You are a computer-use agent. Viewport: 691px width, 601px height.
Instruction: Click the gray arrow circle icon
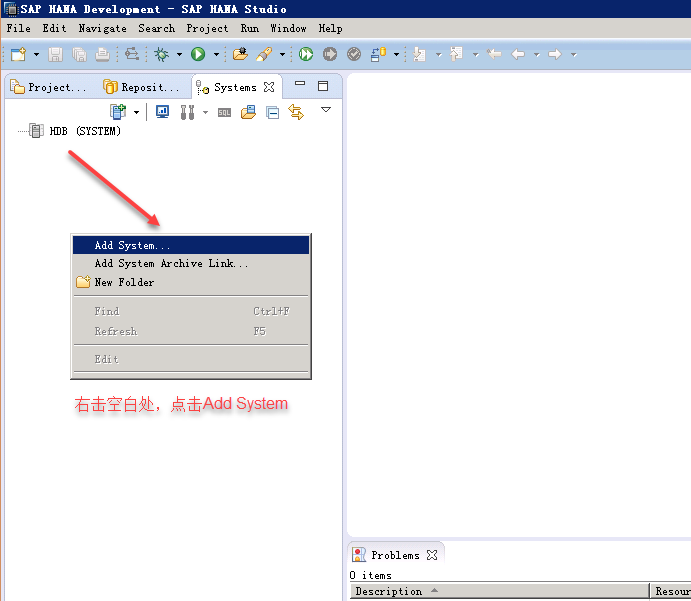330,54
